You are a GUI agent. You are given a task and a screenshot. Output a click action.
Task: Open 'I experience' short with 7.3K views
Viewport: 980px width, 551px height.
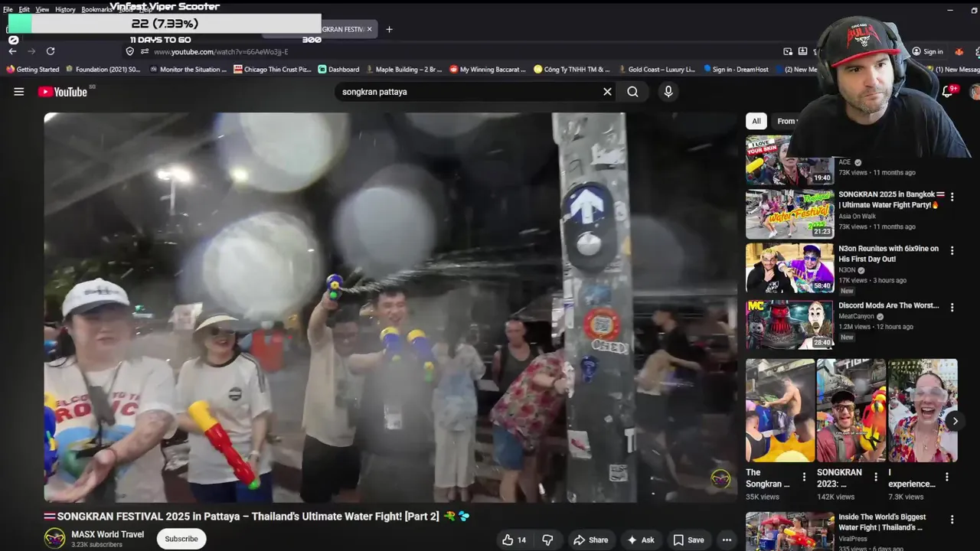coord(923,410)
